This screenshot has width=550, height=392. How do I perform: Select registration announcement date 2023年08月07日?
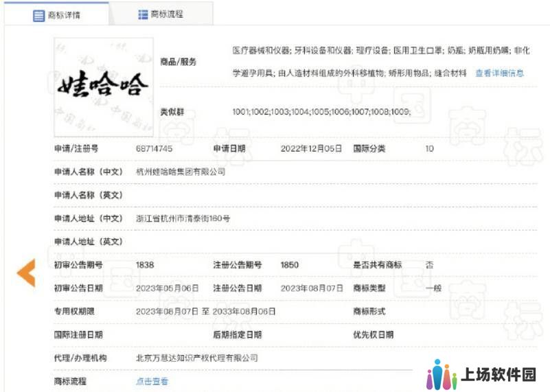(312, 288)
